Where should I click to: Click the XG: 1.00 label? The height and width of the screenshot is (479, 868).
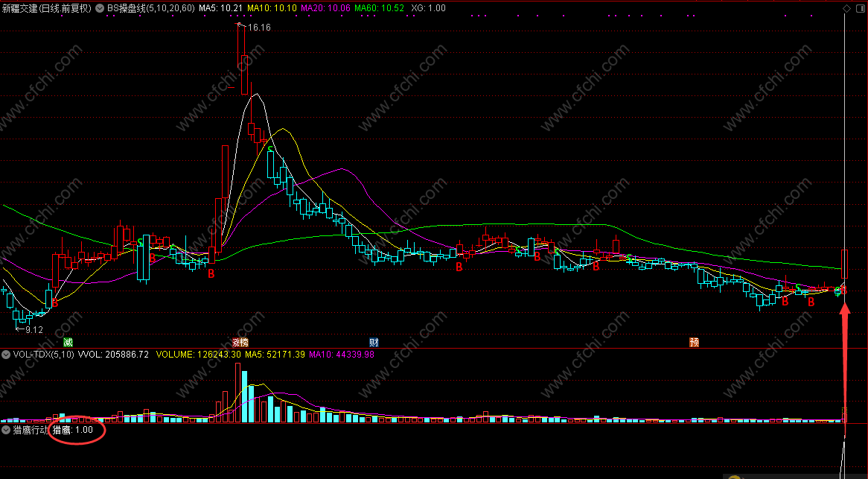click(x=429, y=8)
